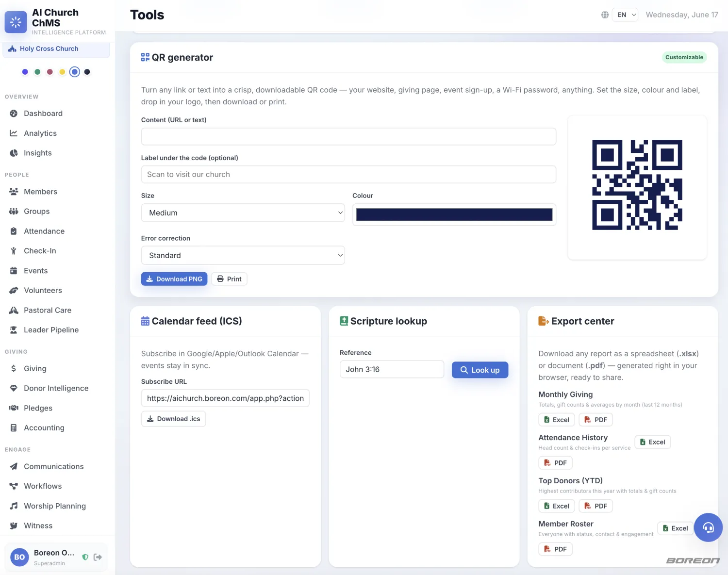This screenshot has width=728, height=575.
Task: Open the Pledges handshake icon
Action: pyautogui.click(x=14, y=408)
